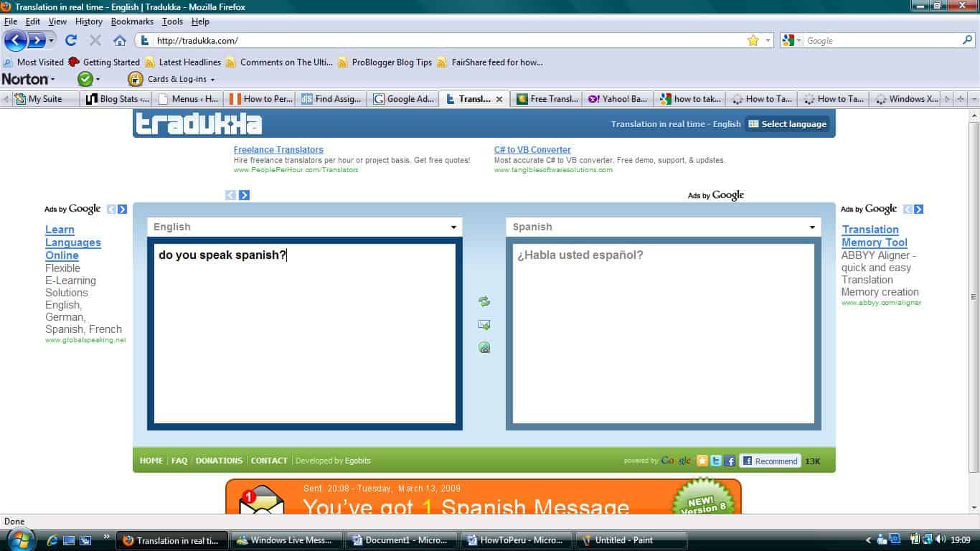
Task: Click the page vertical scrollbar
Action: (x=974, y=297)
